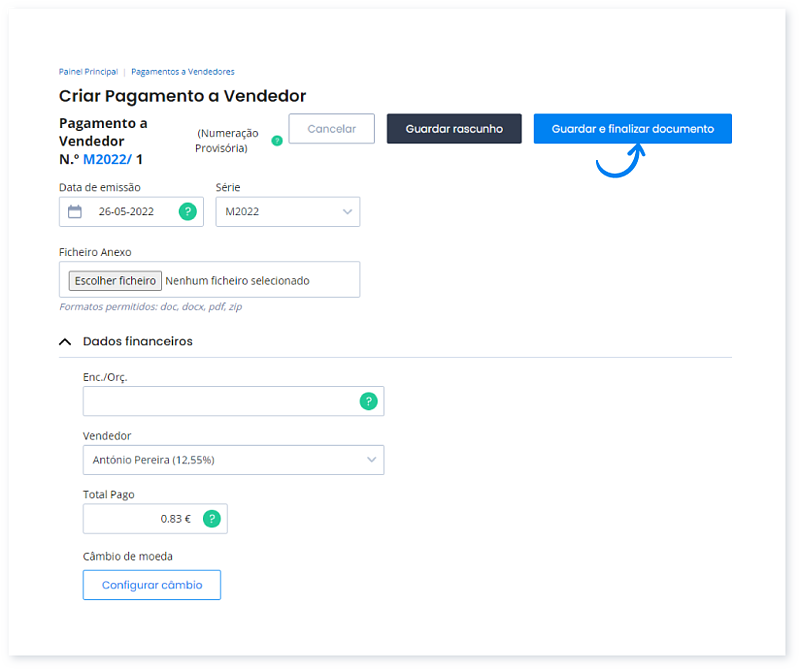Click the Total Pago field showing 0.83 €
This screenshot has width=800, height=670.
(140, 519)
